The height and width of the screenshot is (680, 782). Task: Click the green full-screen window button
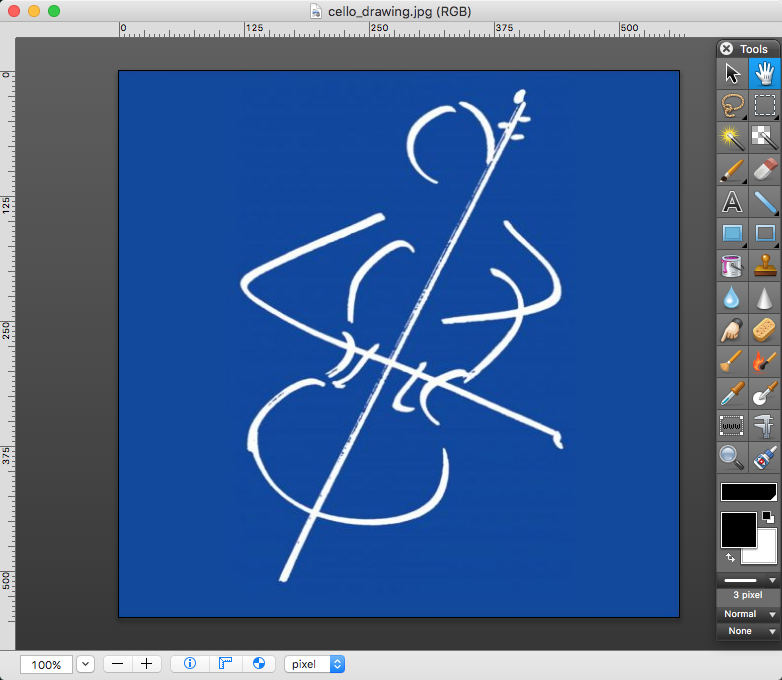(54, 11)
